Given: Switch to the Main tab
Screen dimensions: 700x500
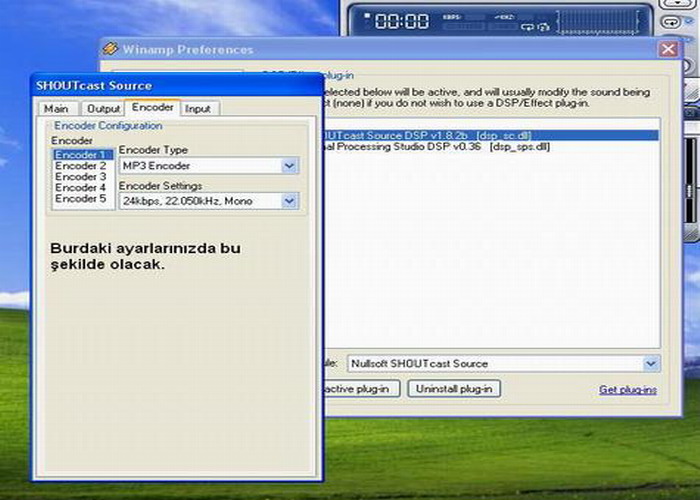Looking at the screenshot, I should pos(57,108).
